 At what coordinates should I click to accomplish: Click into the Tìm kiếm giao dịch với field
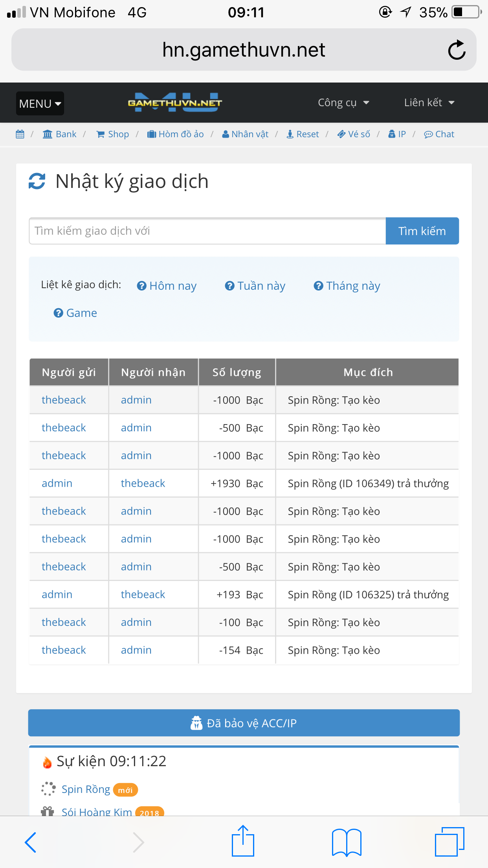pyautogui.click(x=207, y=231)
